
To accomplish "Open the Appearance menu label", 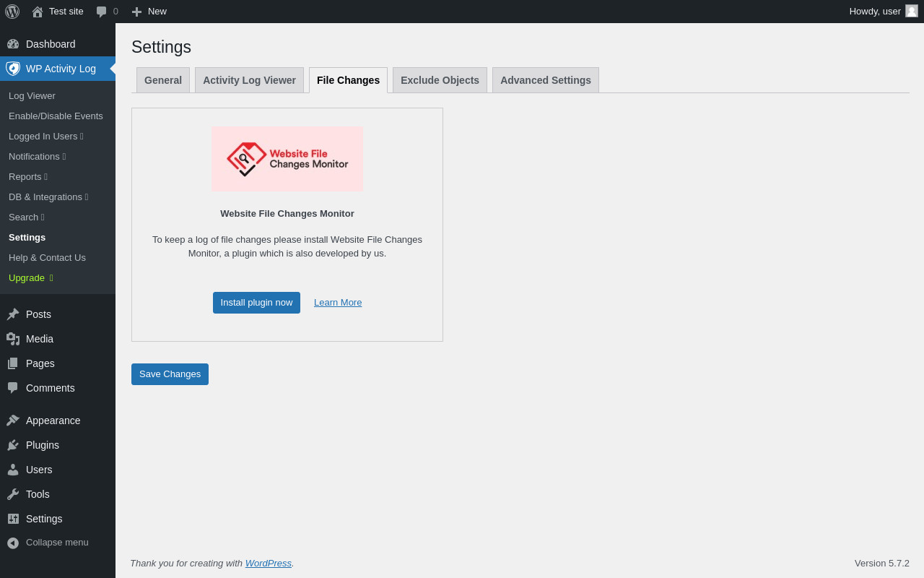I will (x=53, y=420).
